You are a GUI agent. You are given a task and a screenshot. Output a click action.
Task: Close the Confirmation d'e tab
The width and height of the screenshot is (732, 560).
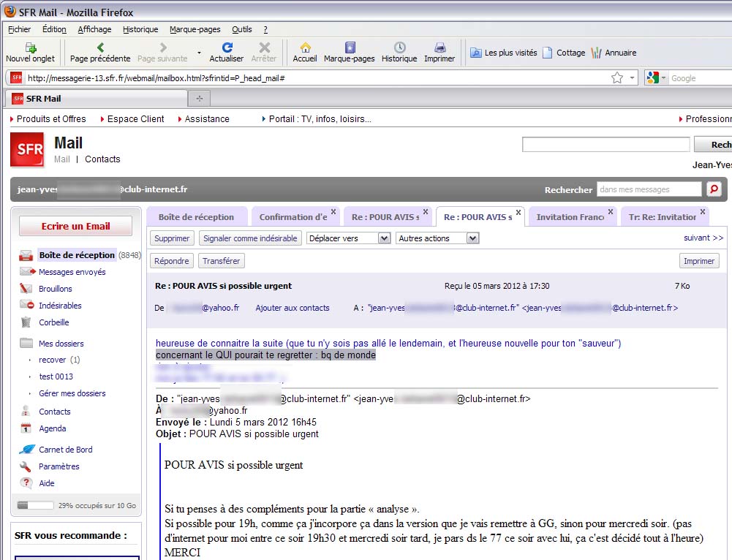(333, 211)
